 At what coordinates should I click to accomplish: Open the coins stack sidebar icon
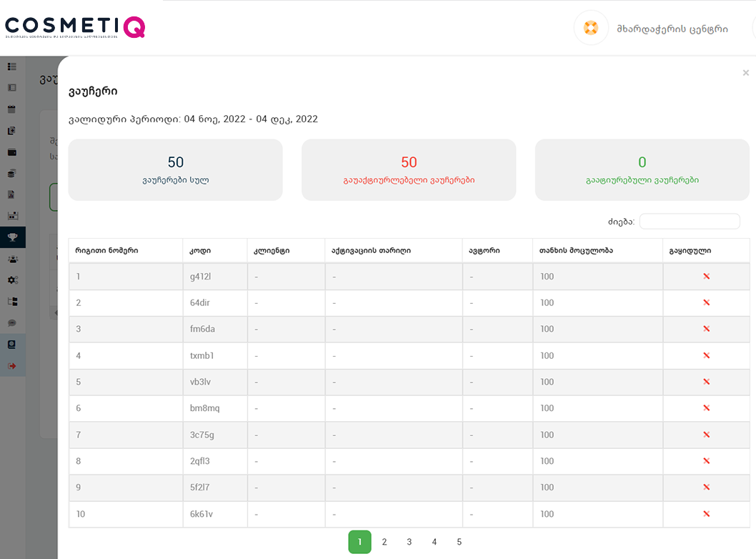11,174
